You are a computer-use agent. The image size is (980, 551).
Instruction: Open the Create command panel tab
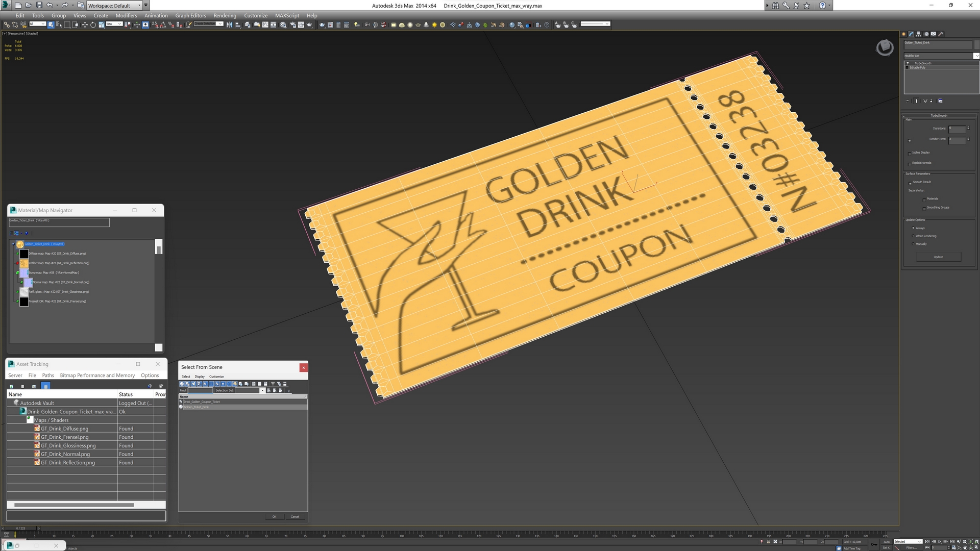click(x=904, y=34)
